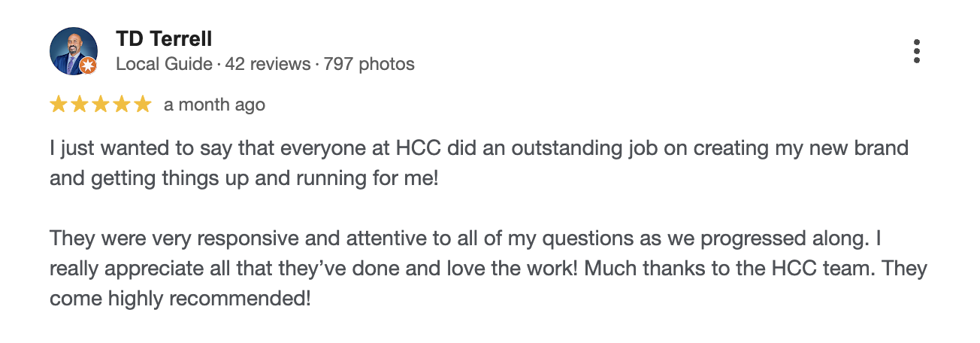This screenshot has width=980, height=343.
Task: Open the three-dot more options menu
Action: [916, 50]
